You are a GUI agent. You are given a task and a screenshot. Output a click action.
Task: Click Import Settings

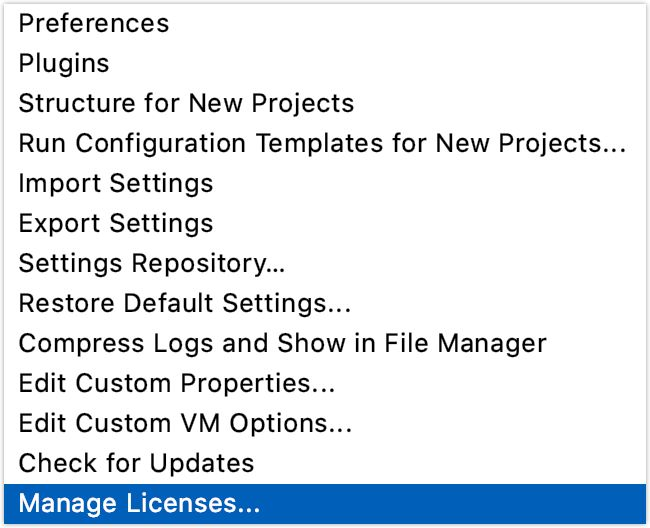pyautogui.click(x=116, y=183)
